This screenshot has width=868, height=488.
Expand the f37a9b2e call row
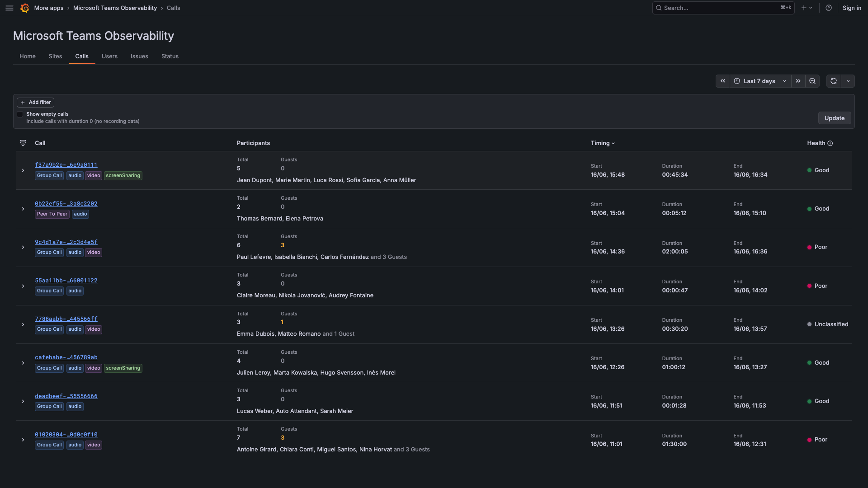pyautogui.click(x=23, y=171)
